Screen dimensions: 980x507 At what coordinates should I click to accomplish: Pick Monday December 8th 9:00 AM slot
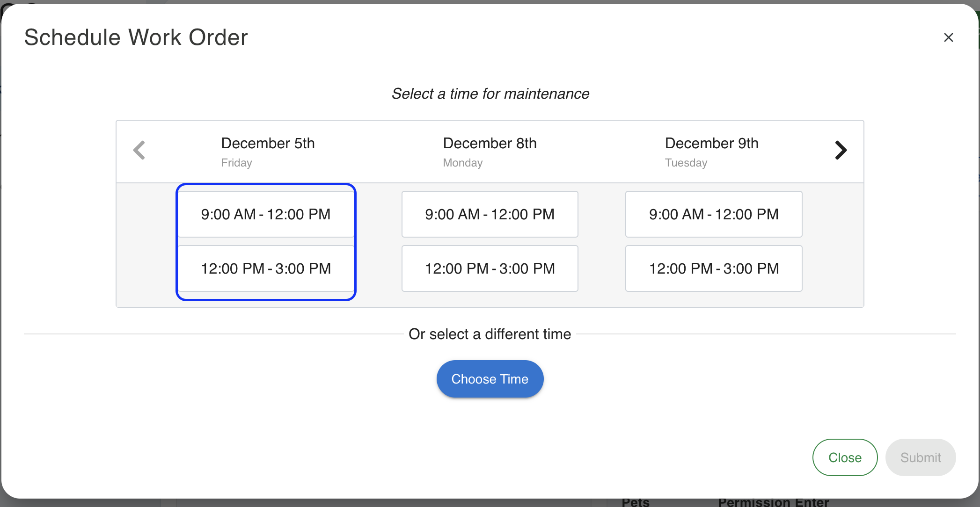pyautogui.click(x=490, y=214)
